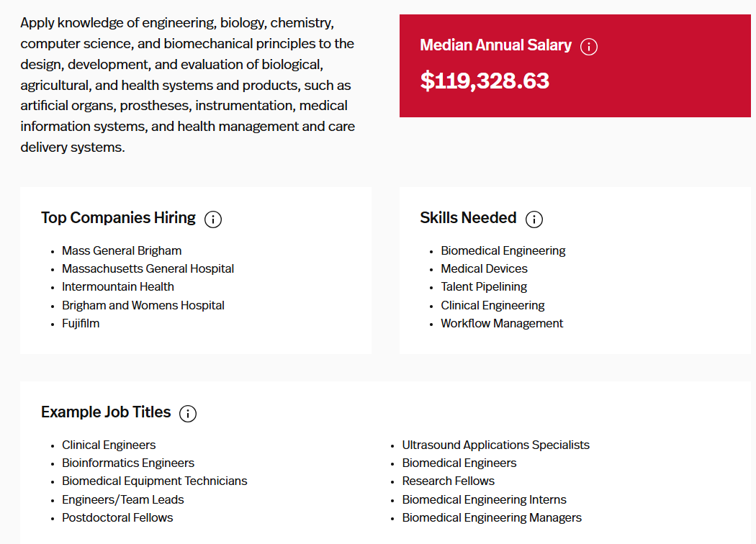Select Talent Pipelining skill entry
The width and height of the screenshot is (756, 544).
pyautogui.click(x=484, y=286)
